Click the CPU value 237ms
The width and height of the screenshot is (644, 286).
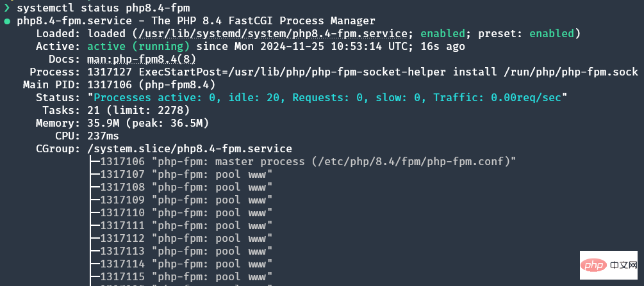tap(103, 136)
